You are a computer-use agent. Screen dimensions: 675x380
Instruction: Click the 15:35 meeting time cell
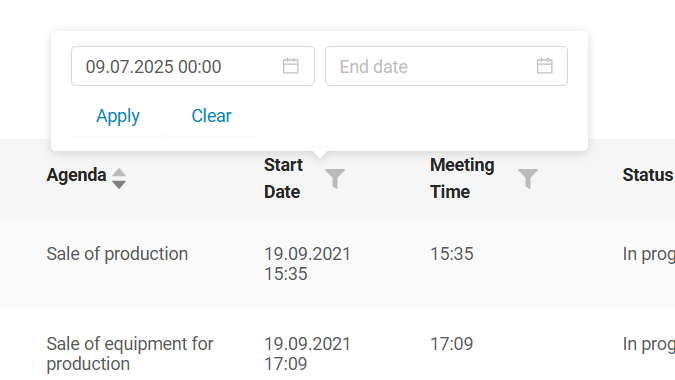(452, 254)
